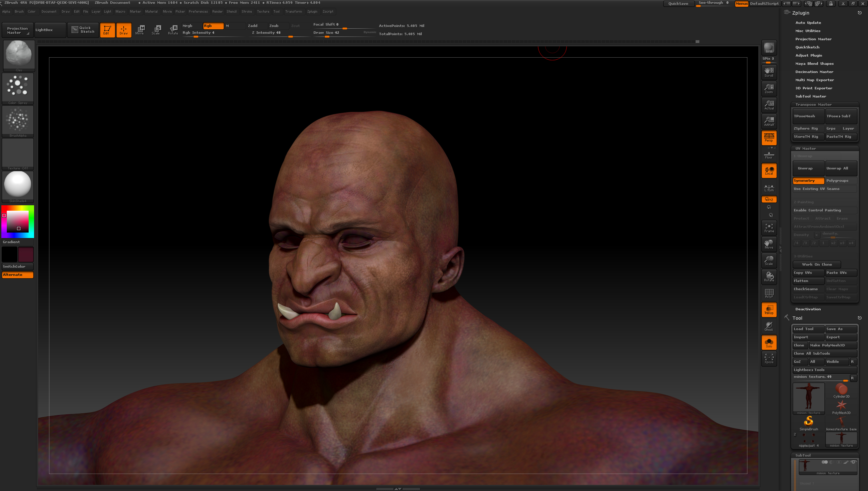Click the Frame icon on right shelf
868x491 pixels.
click(769, 228)
